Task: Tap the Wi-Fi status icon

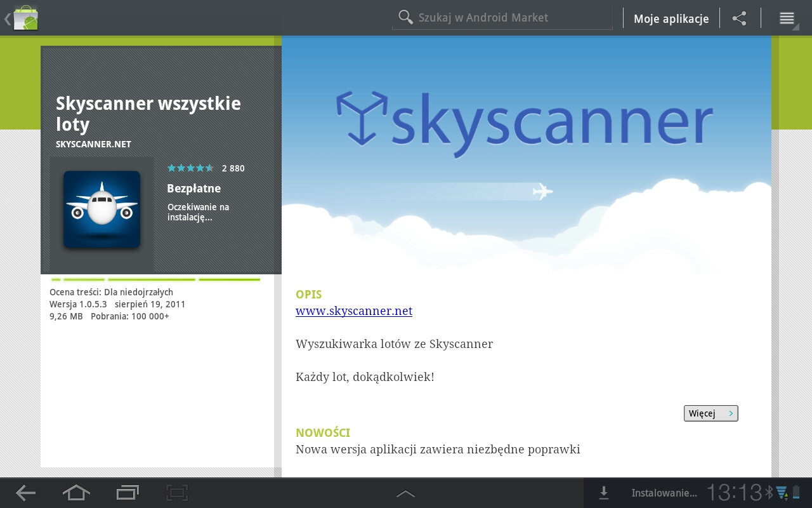Action: click(782, 493)
